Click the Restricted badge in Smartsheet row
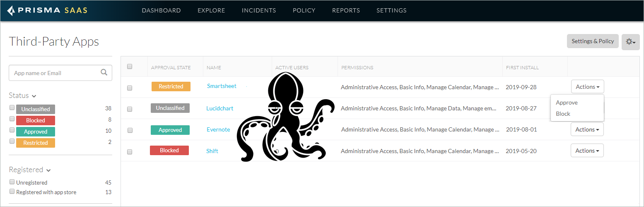Screen dimensions: 644x207 pyautogui.click(x=171, y=86)
